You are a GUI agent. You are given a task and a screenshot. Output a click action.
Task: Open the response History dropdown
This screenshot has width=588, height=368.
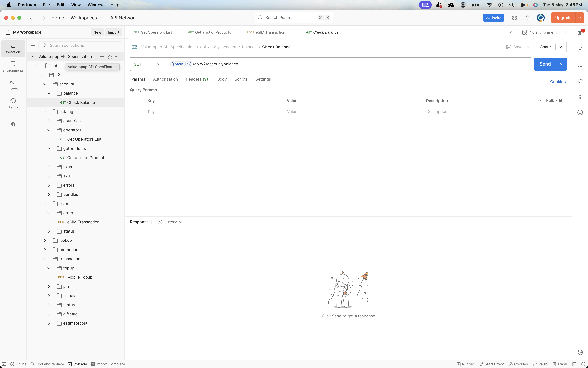coord(170,222)
